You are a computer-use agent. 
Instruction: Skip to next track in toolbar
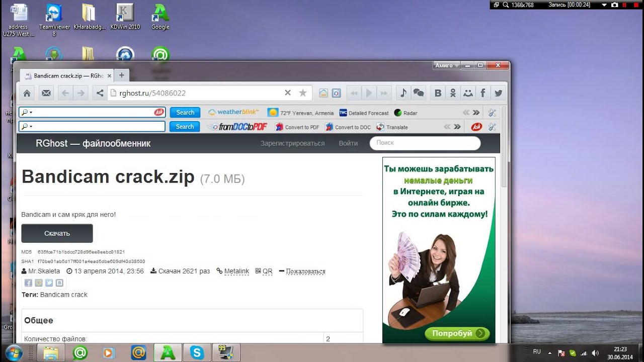coord(384,93)
